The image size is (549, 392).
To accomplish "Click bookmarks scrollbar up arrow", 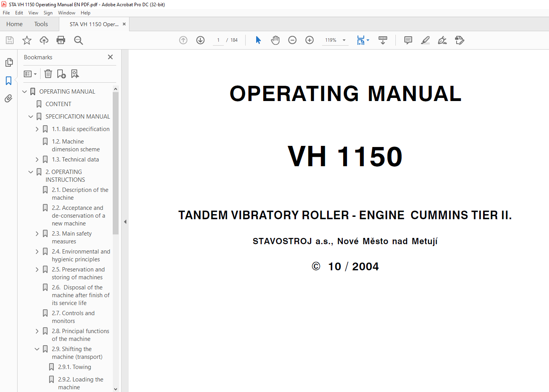I will [115, 89].
